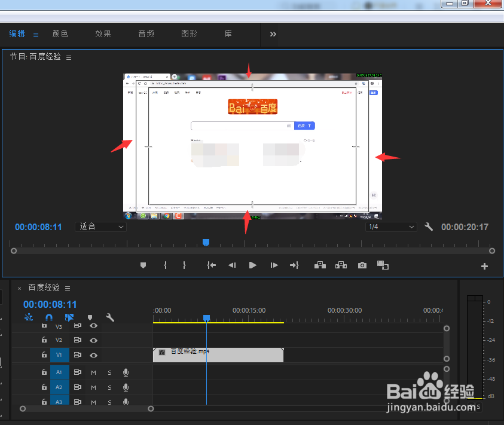Show more workspaces with the double chevron
Image resolution: width=504 pixels, height=425 pixels.
click(273, 34)
